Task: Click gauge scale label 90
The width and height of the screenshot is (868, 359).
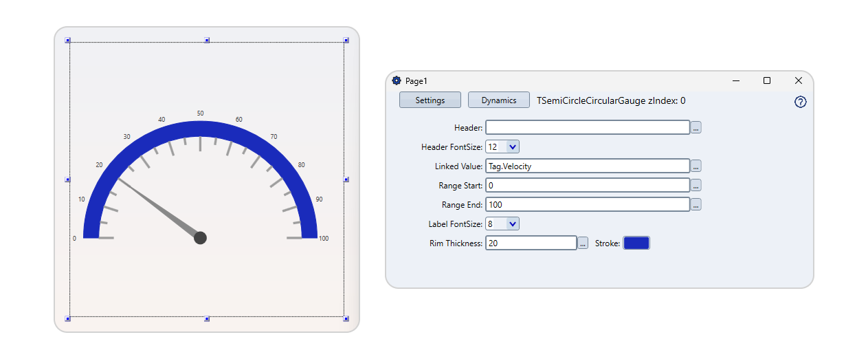Action: click(319, 199)
